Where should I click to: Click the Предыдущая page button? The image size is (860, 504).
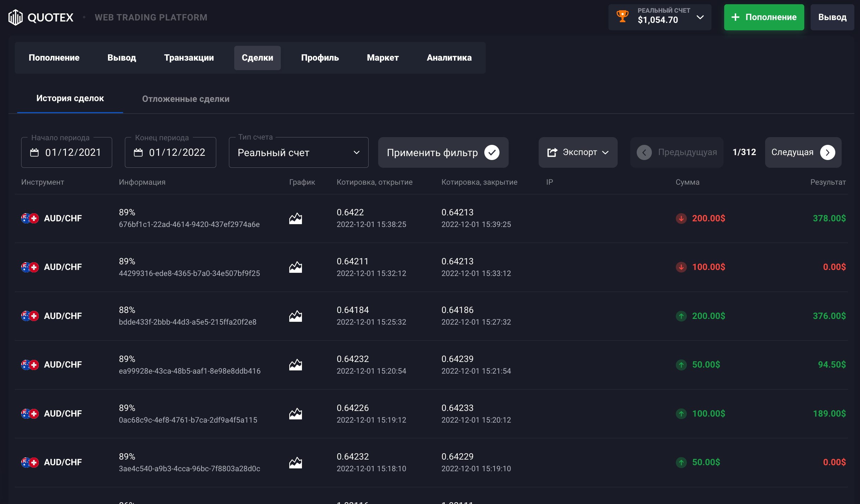pyautogui.click(x=677, y=152)
